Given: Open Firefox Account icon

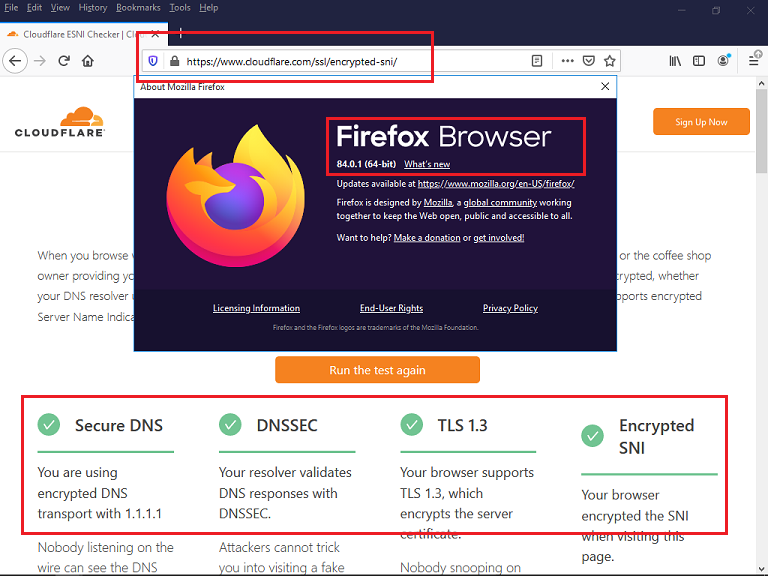Looking at the screenshot, I should click(723, 61).
